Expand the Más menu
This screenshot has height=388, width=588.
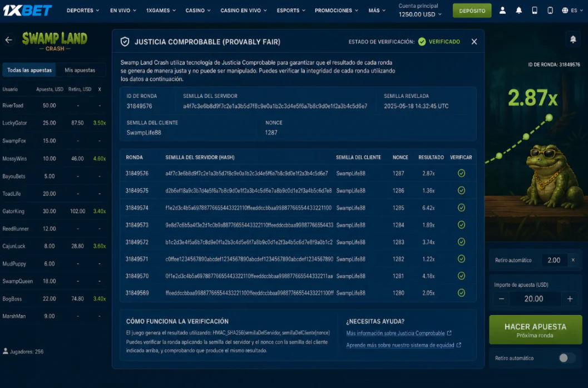[377, 11]
